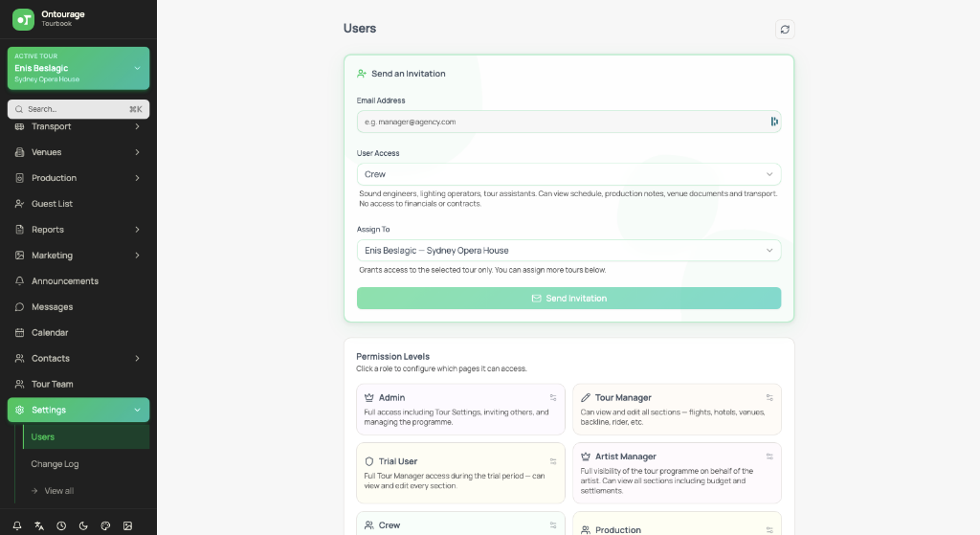Click the Ontourage logo icon
Screen dimensions: 980x535
coord(23,19)
